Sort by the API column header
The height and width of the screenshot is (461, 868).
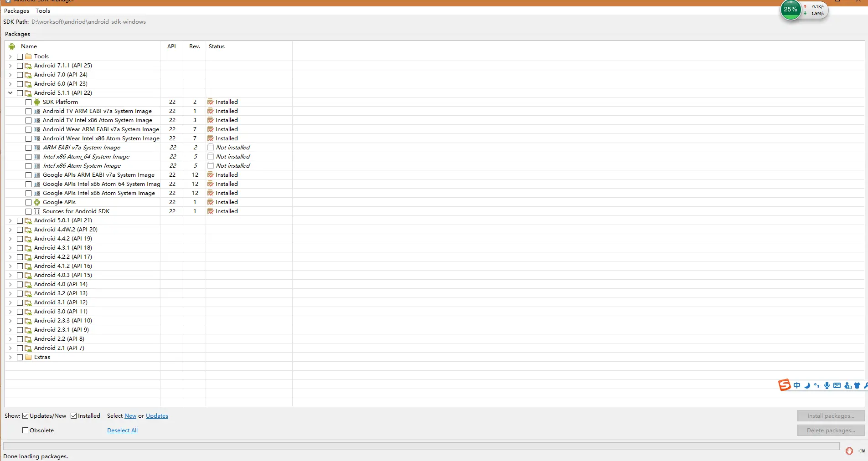(x=171, y=46)
